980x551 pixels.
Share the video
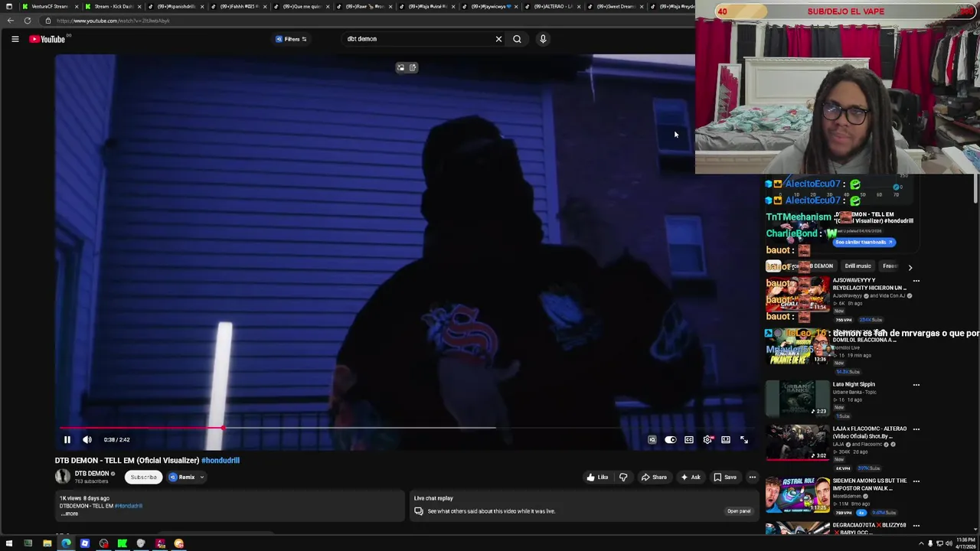654,478
